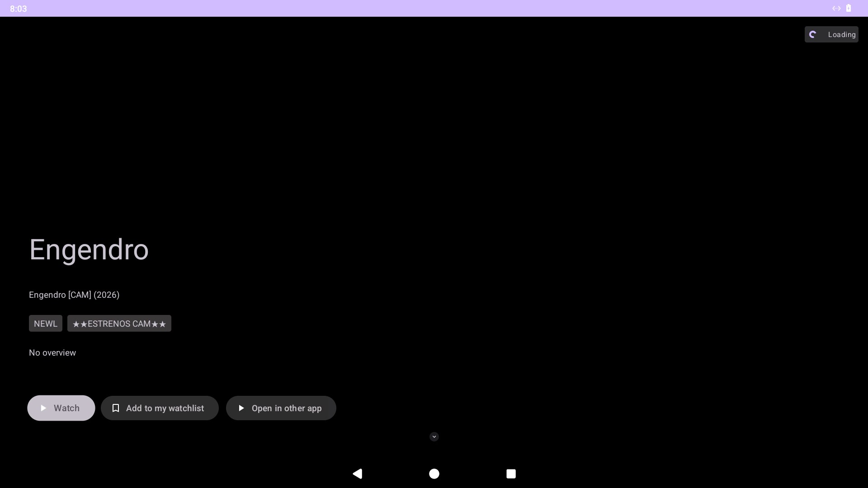868x488 pixels.
Task: Tap the battery icon in status bar
Action: 849,8
